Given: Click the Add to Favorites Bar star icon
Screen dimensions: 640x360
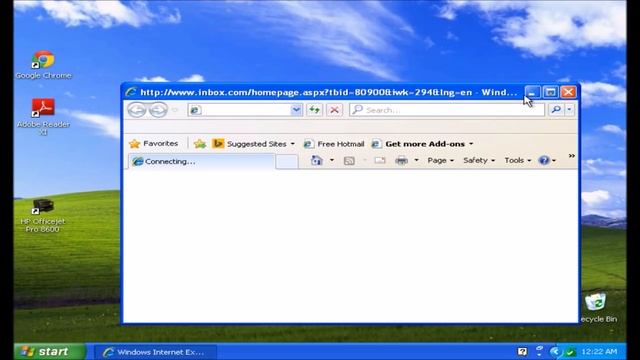Looking at the screenshot, I should pyautogui.click(x=200, y=144).
